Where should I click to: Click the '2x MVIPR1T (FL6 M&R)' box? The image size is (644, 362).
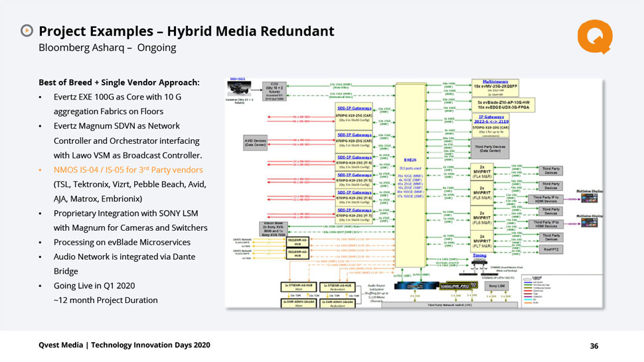482,218
